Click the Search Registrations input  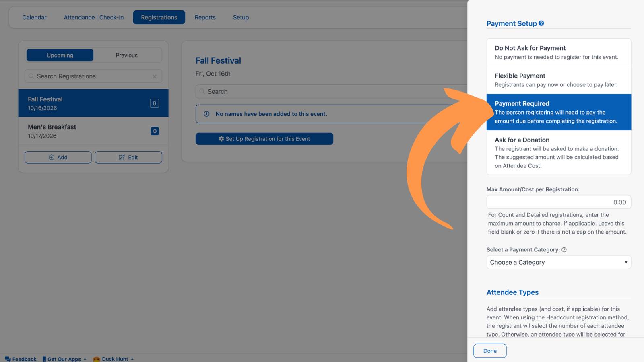(93, 76)
